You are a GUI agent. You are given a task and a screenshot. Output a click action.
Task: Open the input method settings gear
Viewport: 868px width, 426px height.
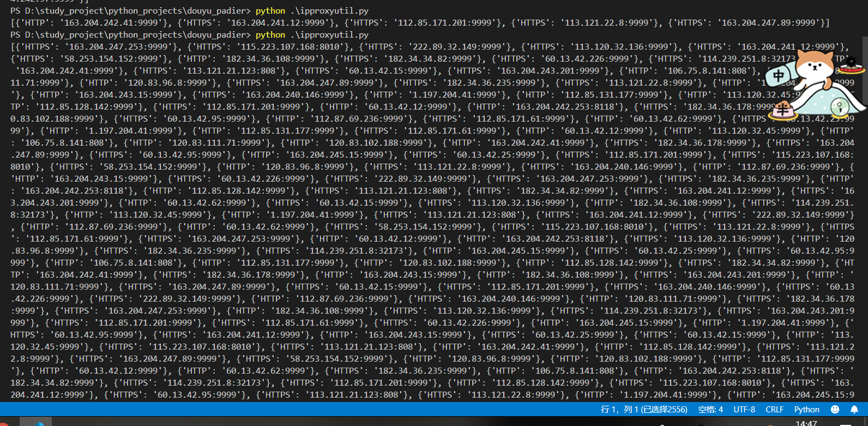coord(851,61)
